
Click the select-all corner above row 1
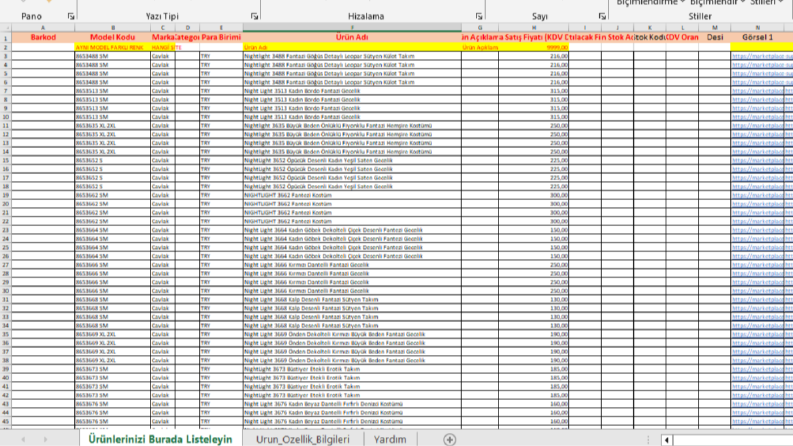coord(6,28)
